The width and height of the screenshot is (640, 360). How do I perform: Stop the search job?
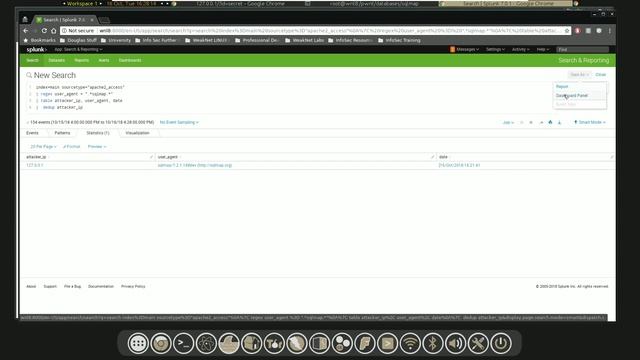click(x=531, y=122)
